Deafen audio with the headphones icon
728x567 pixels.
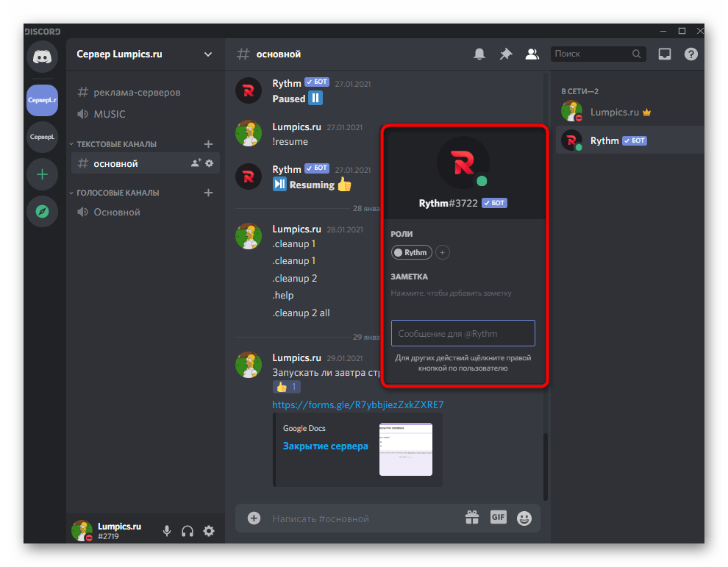pyautogui.click(x=188, y=530)
